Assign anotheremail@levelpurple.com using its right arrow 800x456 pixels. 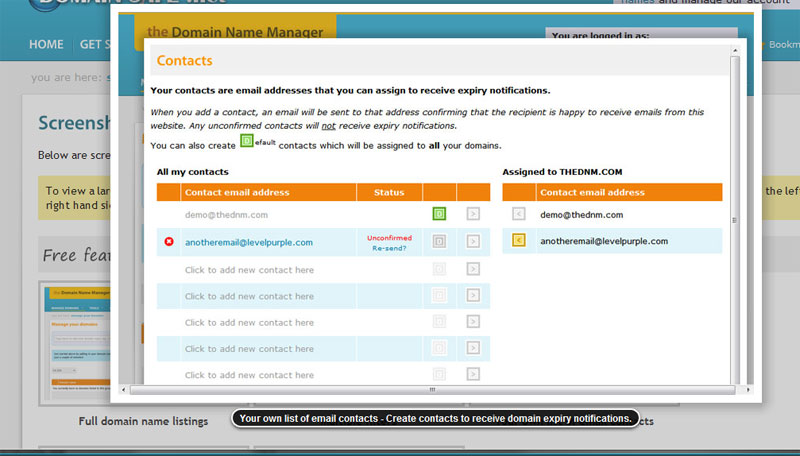click(473, 241)
